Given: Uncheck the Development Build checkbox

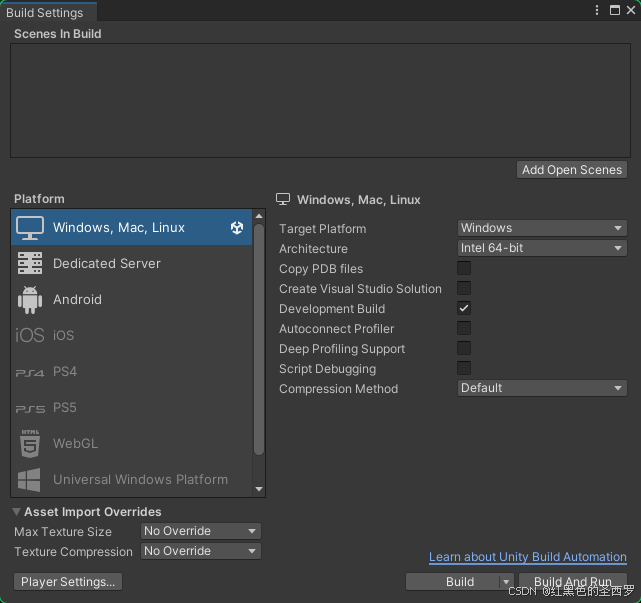Looking at the screenshot, I should click(464, 308).
